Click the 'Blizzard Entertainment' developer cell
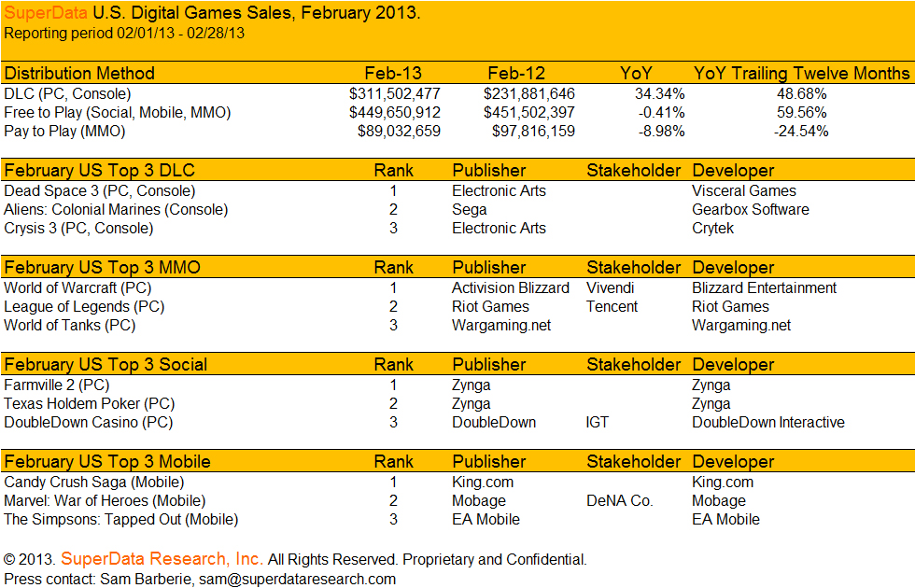Viewport: 915px width, 588px height. pos(765,288)
